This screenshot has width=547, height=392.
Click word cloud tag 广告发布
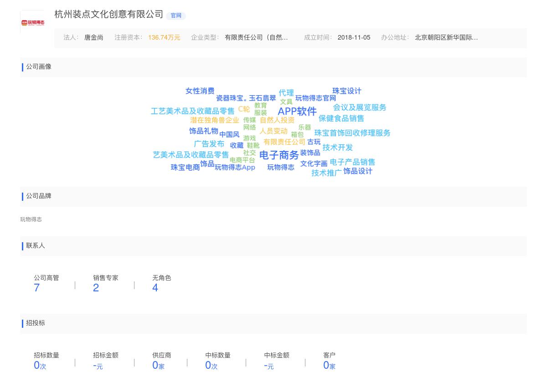pos(209,144)
